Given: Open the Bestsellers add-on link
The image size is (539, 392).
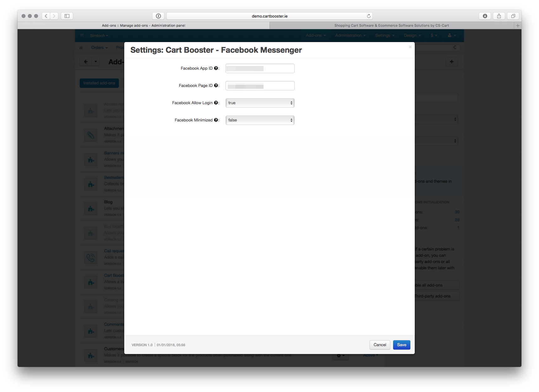Looking at the screenshot, I should (114, 178).
